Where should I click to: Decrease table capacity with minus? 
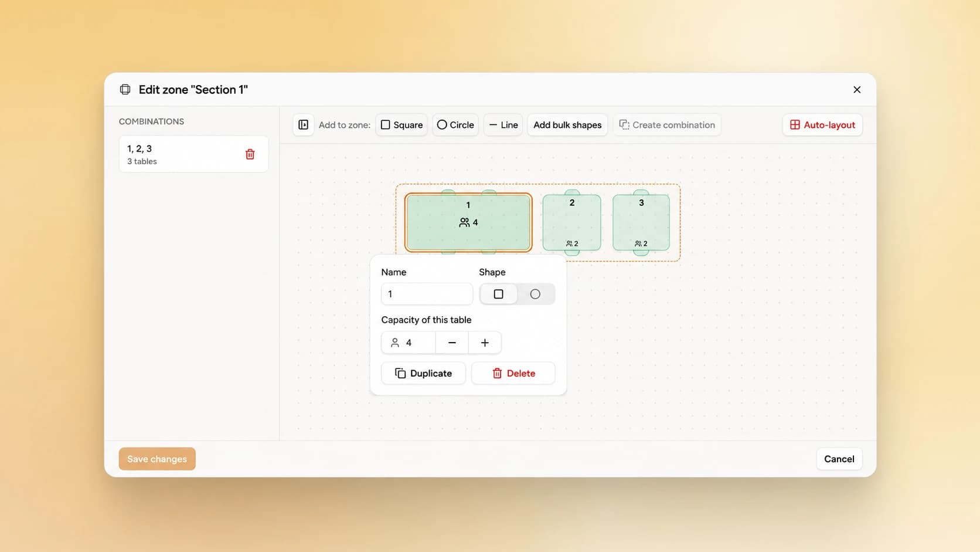pyautogui.click(x=452, y=343)
